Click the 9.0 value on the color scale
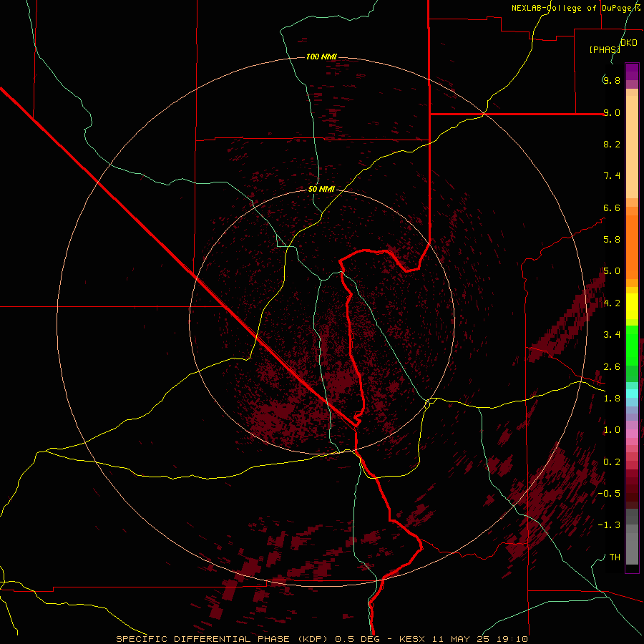 pos(612,112)
